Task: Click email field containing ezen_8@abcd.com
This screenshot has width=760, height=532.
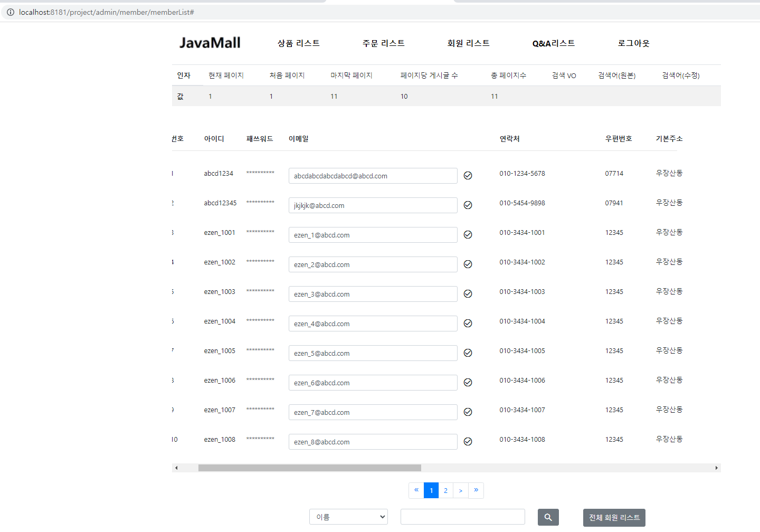Action: (373, 442)
